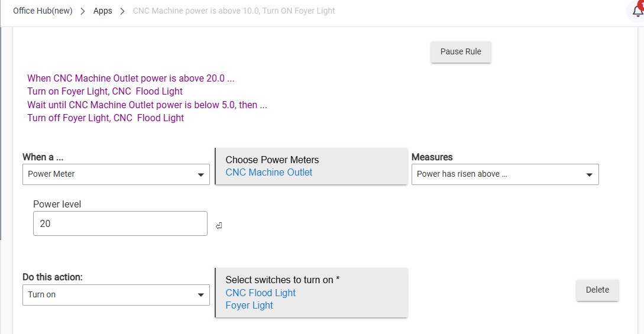Click the rule title in the breadcrumb
The height and width of the screenshot is (334, 644).
point(234,11)
